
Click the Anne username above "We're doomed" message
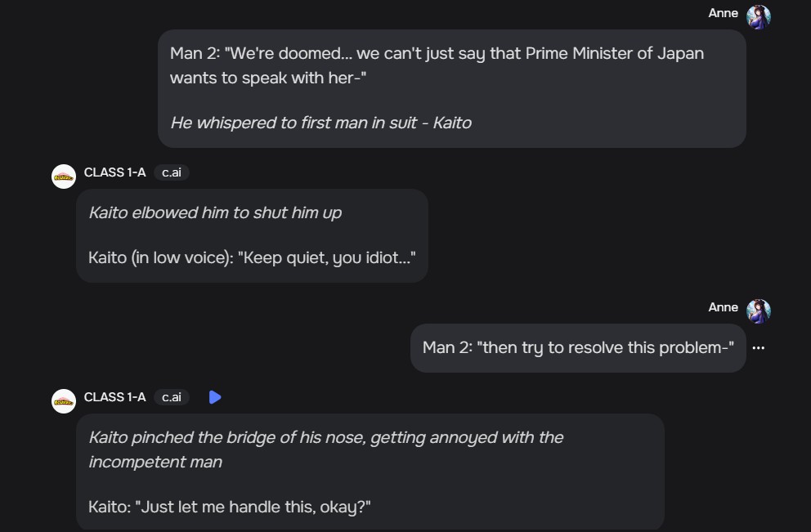tap(724, 13)
